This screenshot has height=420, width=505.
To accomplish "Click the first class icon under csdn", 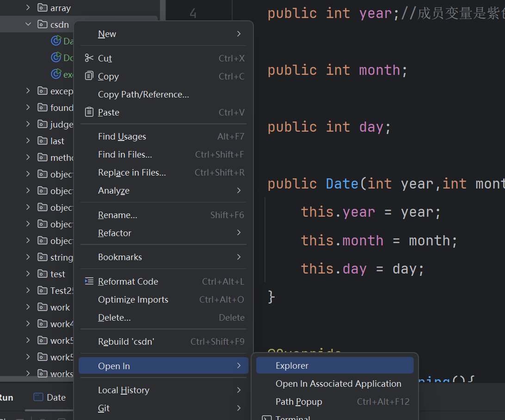I will pos(56,41).
